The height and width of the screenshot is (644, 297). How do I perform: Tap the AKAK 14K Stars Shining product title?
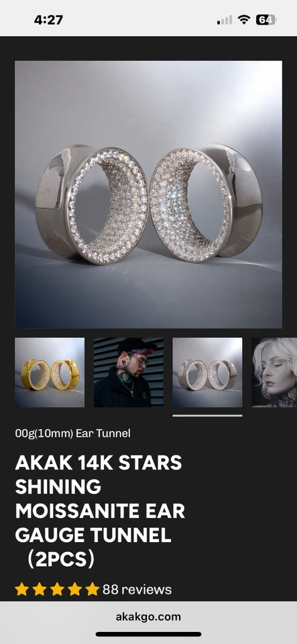pyautogui.click(x=100, y=511)
